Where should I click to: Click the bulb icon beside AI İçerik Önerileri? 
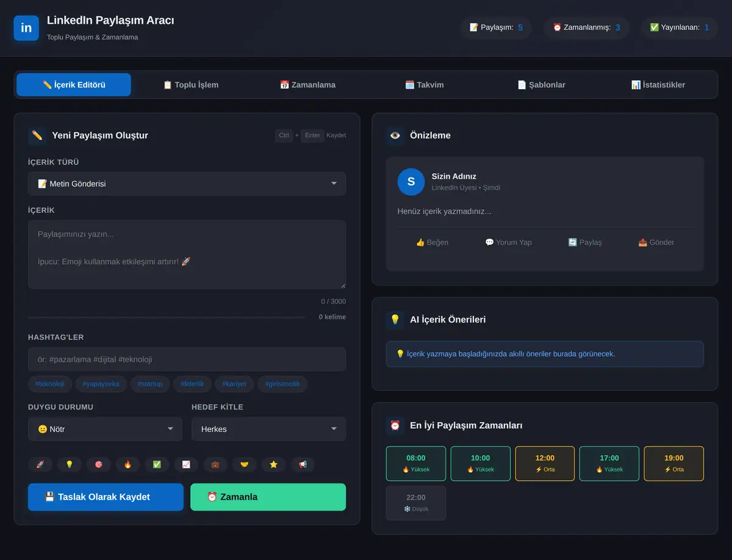point(395,319)
